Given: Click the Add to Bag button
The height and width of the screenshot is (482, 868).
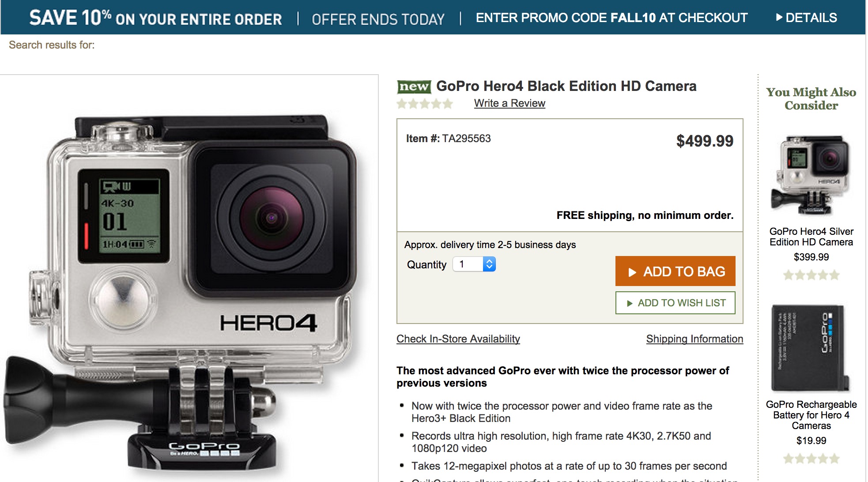Looking at the screenshot, I should 675,271.
